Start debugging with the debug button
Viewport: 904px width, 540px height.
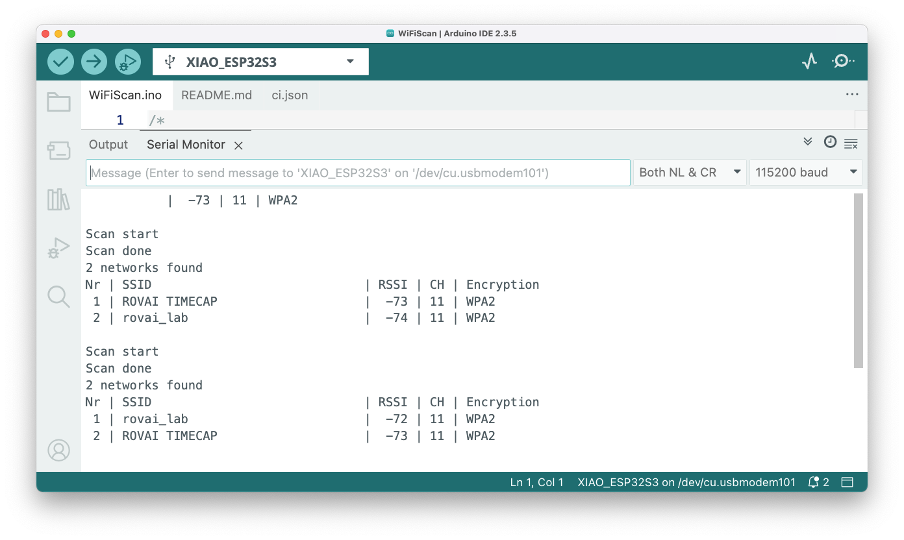point(127,62)
